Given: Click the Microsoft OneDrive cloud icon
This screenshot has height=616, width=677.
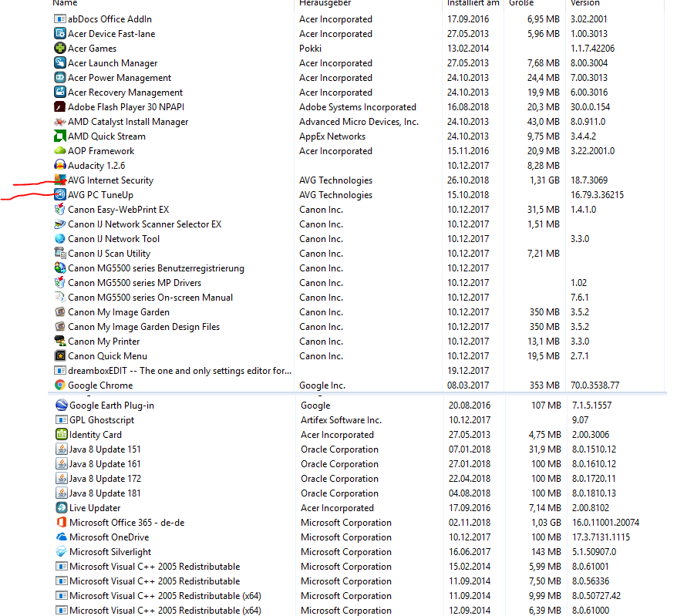Looking at the screenshot, I should (x=62, y=537).
